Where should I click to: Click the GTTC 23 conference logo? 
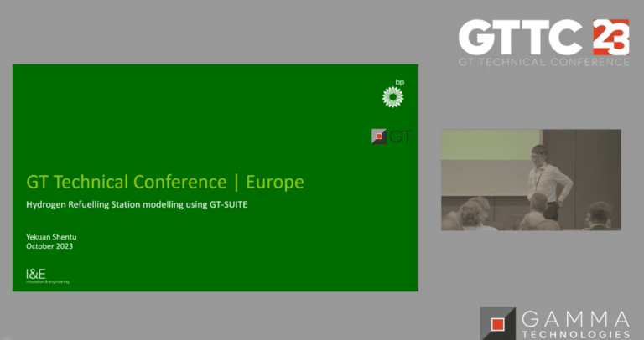pos(543,43)
